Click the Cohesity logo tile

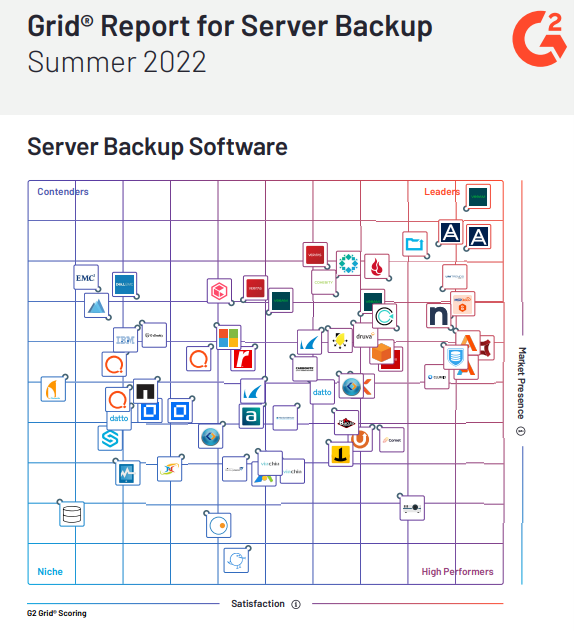click(x=324, y=283)
